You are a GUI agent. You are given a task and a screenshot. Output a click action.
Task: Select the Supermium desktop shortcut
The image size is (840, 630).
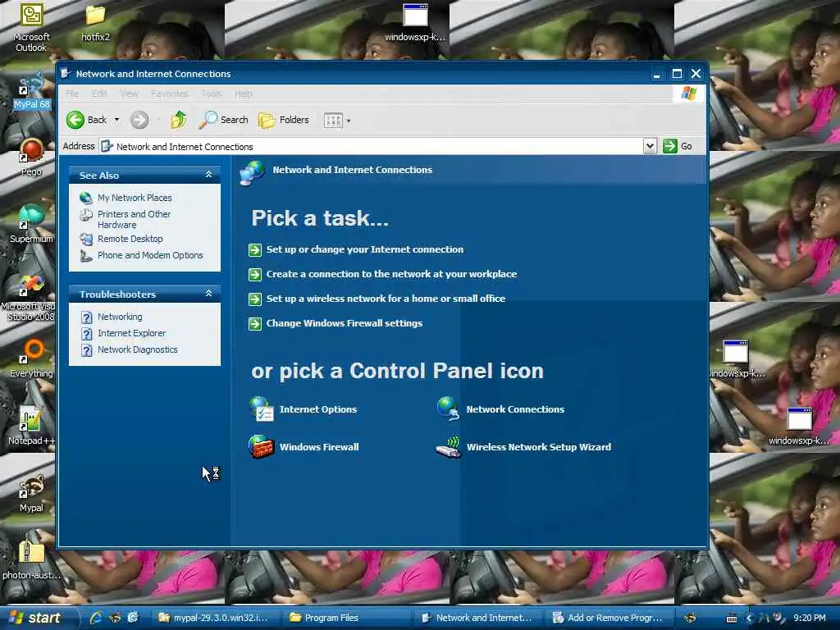pos(31,224)
